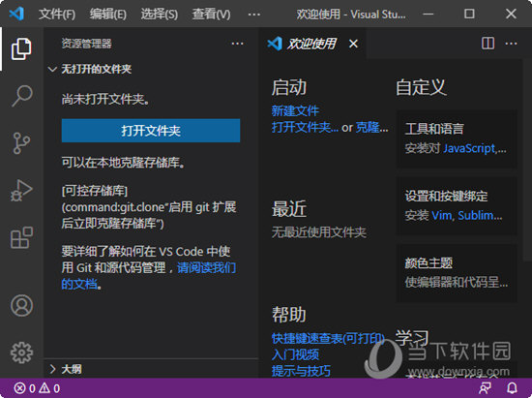Open notifications bell in status bar
Image resolution: width=532 pixels, height=398 pixels.
tap(512, 388)
